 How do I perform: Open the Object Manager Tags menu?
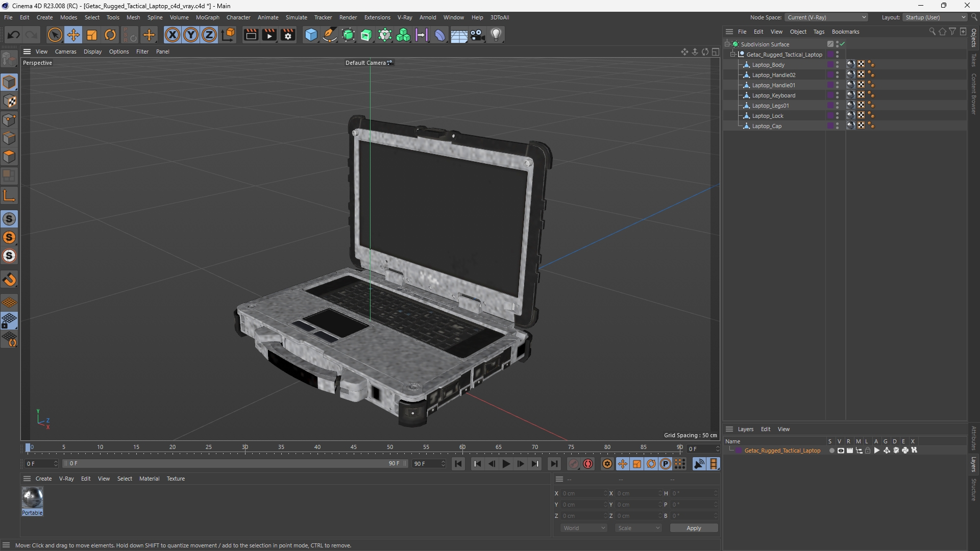819,32
